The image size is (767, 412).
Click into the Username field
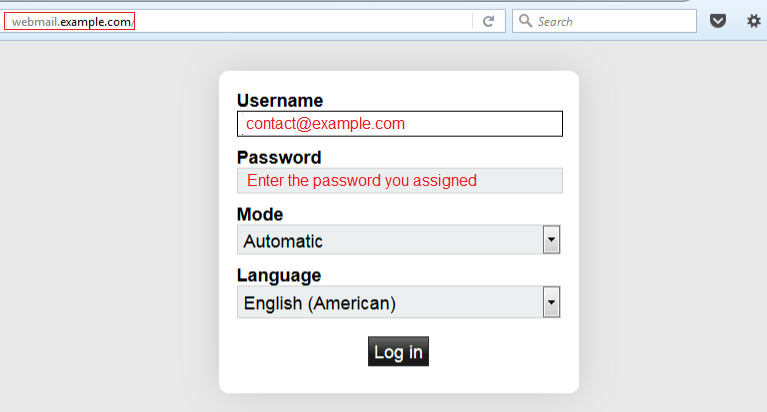[x=400, y=124]
